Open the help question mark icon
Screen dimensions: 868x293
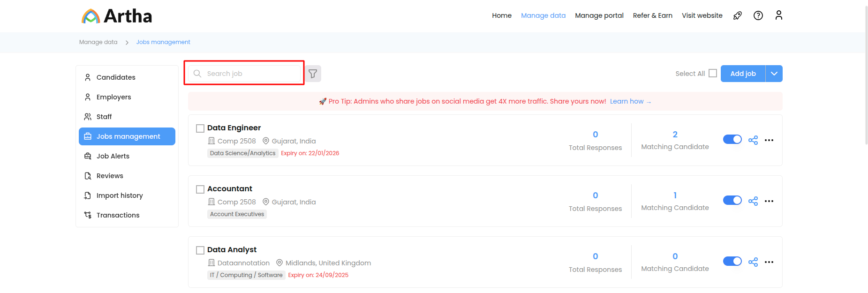[x=758, y=15]
